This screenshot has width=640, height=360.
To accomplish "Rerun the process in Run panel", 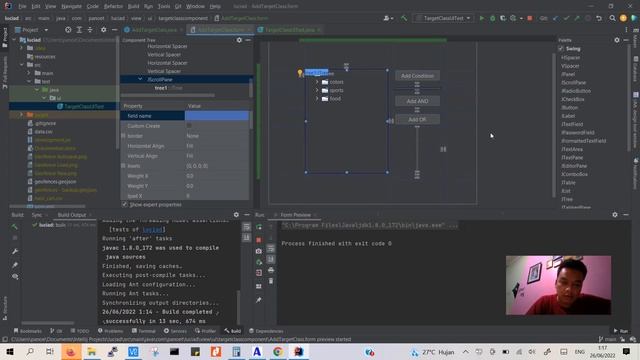I will click(x=259, y=227).
